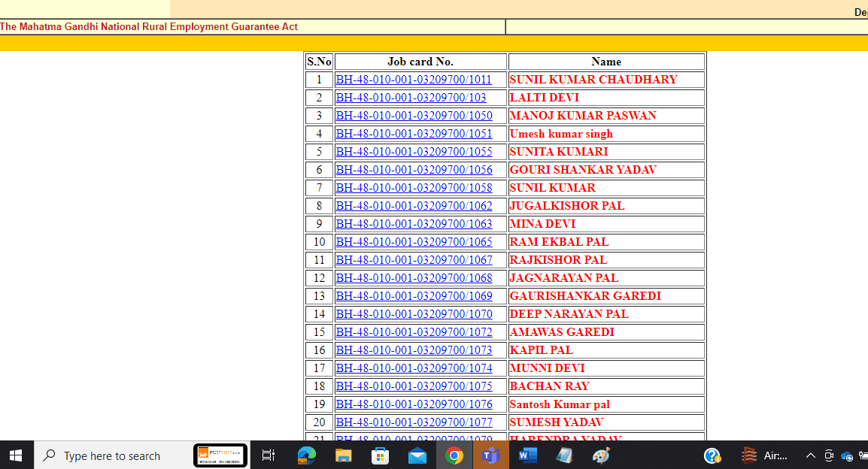Image resolution: width=868 pixels, height=469 pixels.
Task: Launch Microsoft Edge from the taskbar
Action: 306,455
